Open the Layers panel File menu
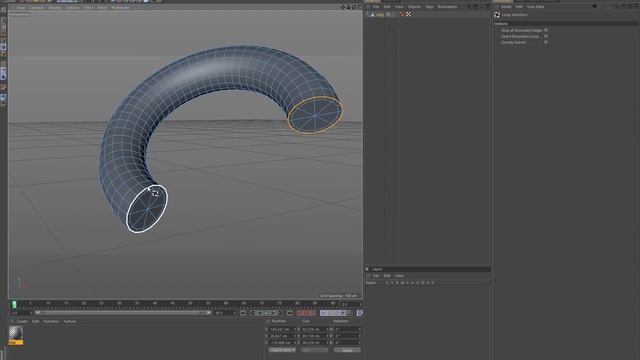640x360 pixels. click(376, 276)
